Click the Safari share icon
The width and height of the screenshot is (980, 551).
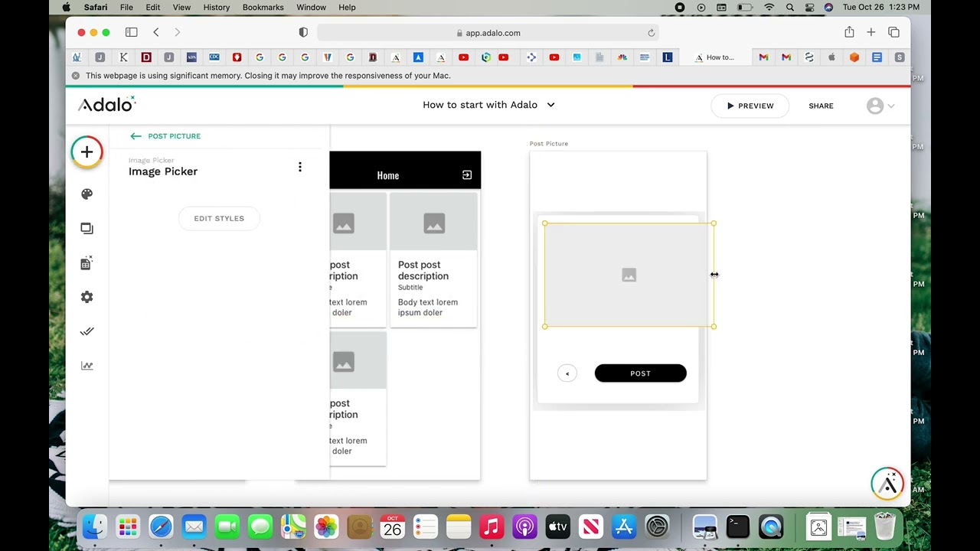[849, 32]
